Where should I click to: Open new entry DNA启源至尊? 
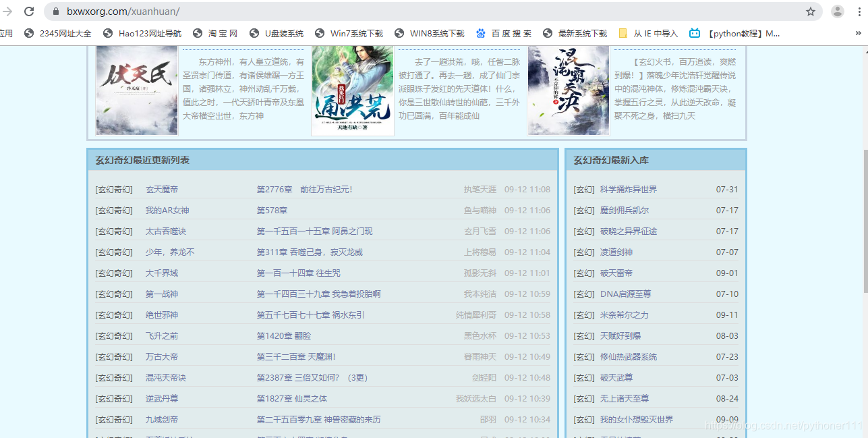(x=626, y=294)
